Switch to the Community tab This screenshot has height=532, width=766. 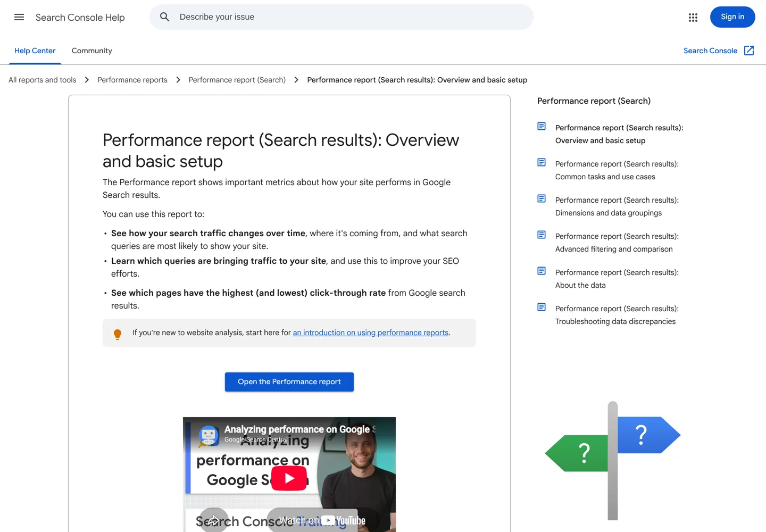(x=92, y=51)
